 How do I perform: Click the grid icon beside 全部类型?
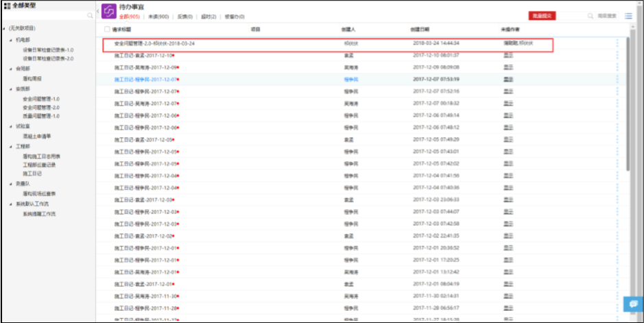(x=7, y=5)
